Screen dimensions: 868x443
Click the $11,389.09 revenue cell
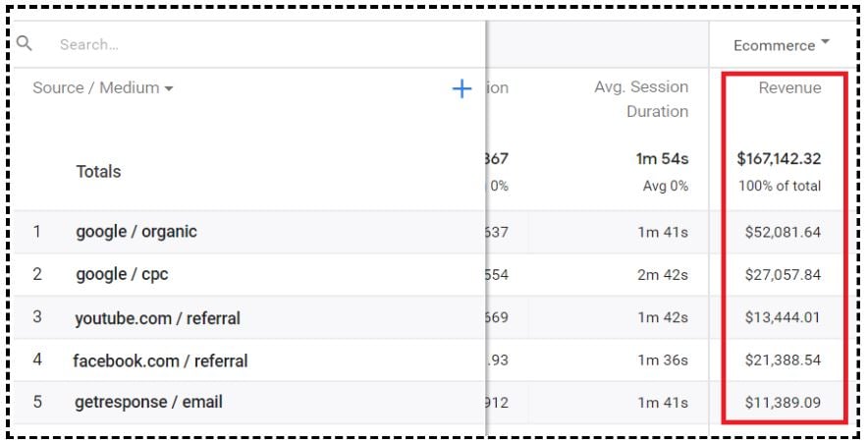point(783,403)
